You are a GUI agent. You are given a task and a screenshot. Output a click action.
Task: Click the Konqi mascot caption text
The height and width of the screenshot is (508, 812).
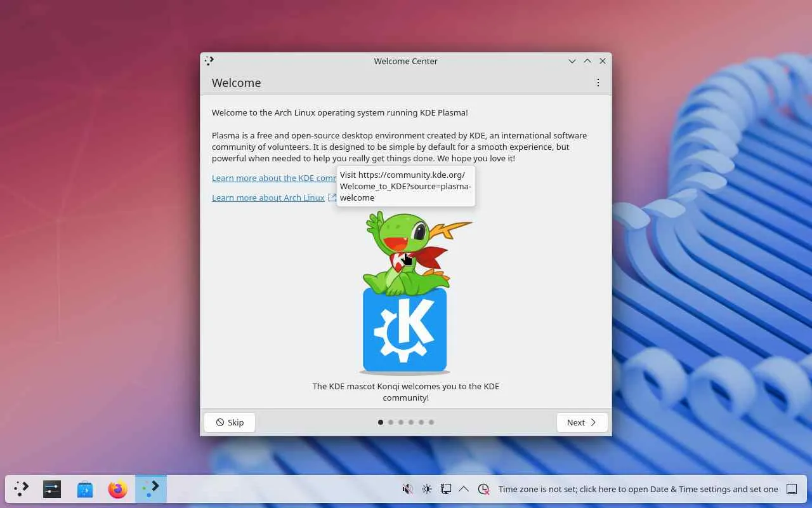[406, 392]
